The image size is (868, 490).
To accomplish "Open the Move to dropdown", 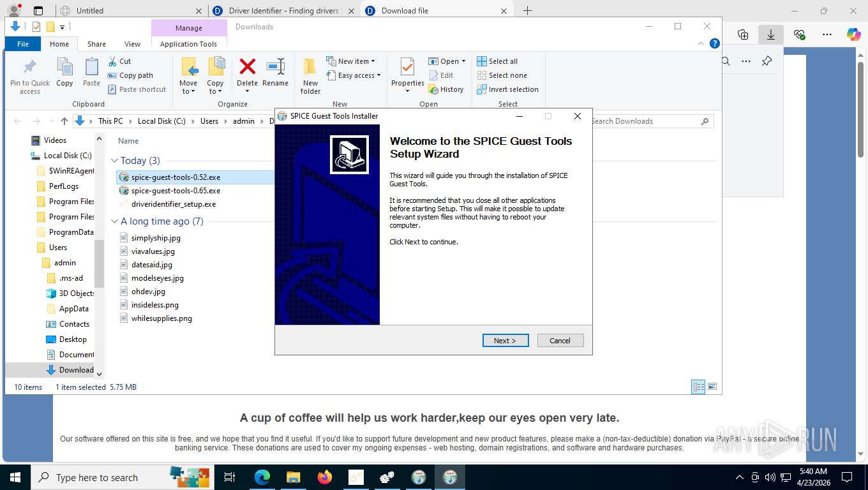I will point(188,76).
